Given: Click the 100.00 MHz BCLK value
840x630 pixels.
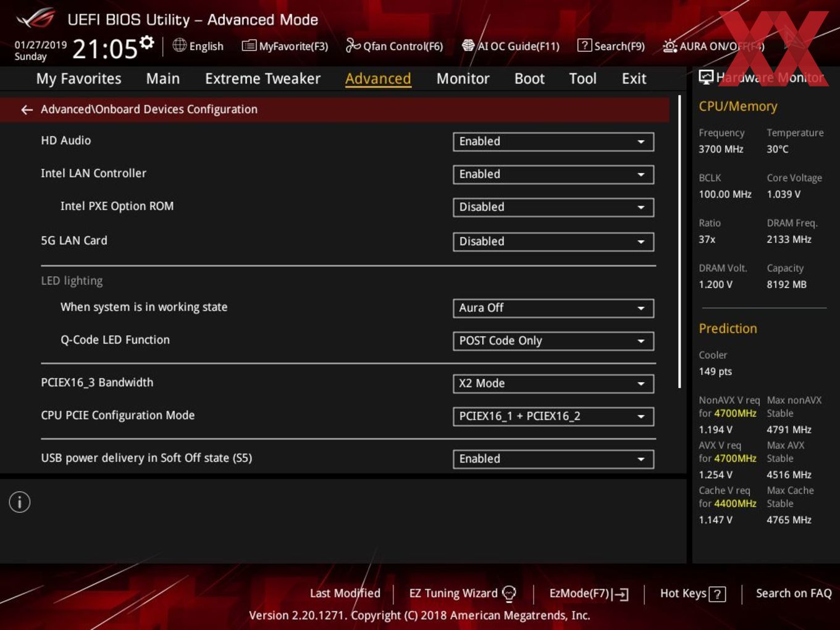Looking at the screenshot, I should click(725, 194).
